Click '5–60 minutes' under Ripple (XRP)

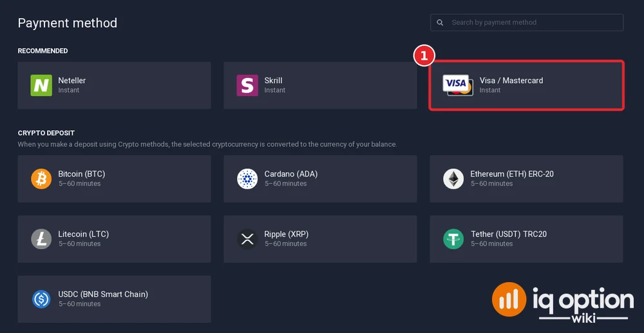pos(285,243)
